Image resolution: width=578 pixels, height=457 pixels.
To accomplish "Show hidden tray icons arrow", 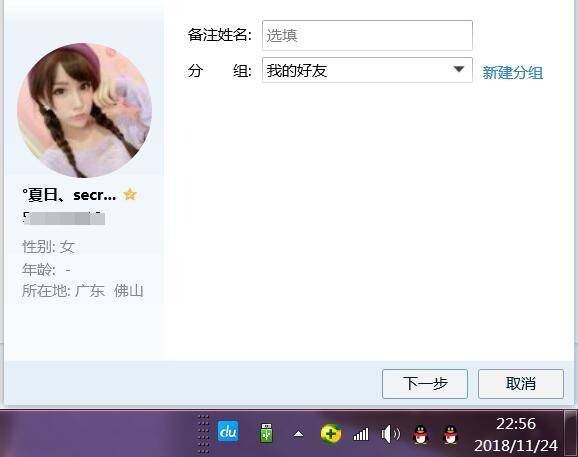I will tap(298, 434).
